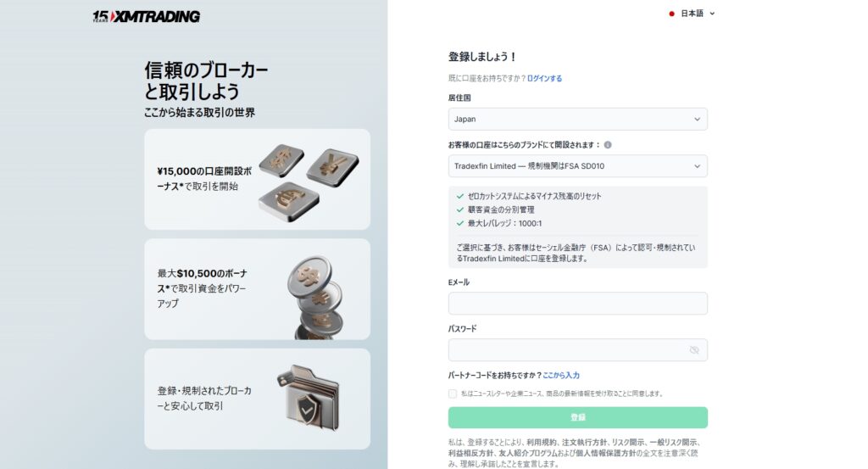Screen dimensions: 868x469
Task: Expand the Tradexfin Limited brand dropdown
Action: tap(577, 166)
